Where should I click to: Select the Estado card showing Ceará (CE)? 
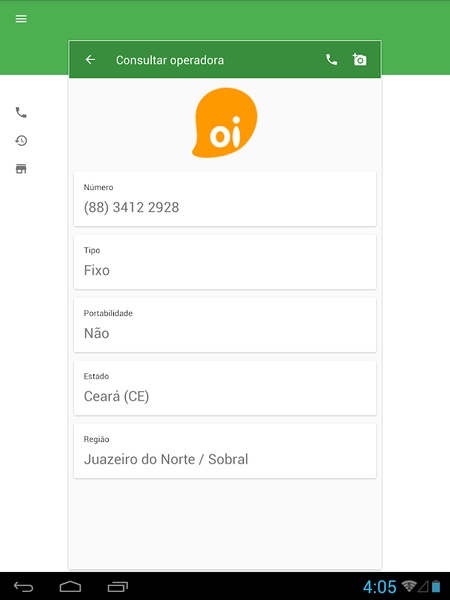225,388
